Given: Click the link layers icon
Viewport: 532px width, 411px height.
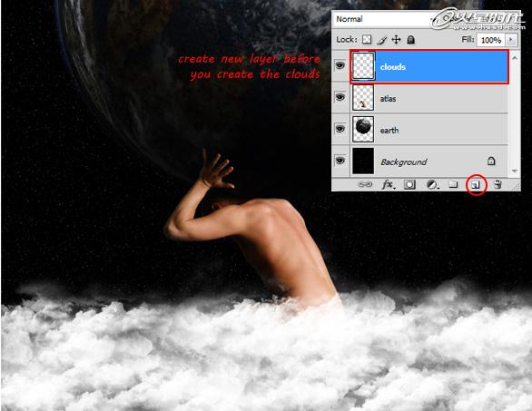Looking at the screenshot, I should [365, 184].
